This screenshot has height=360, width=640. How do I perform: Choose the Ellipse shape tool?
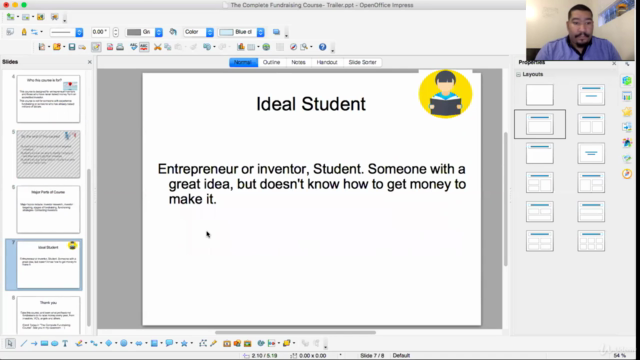[54, 344]
